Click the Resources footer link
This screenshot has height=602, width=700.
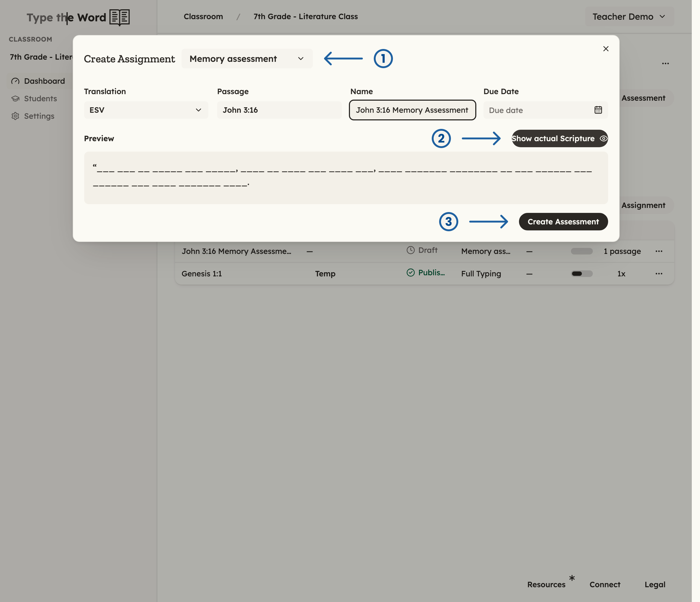tap(546, 584)
